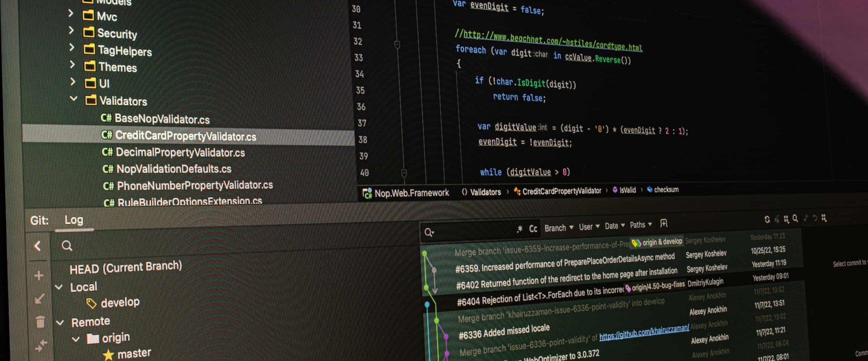Click the collapse branches panel back arrow
The height and width of the screenshot is (361, 868).
(x=38, y=246)
